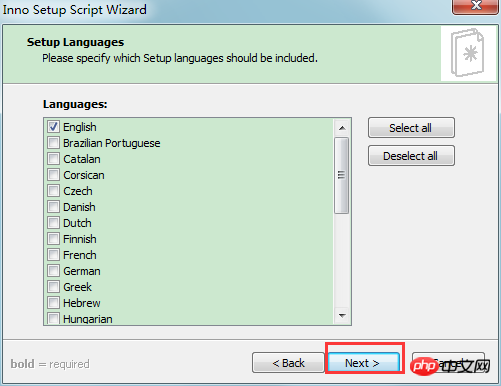Viewport: 501px width, 386px height.
Task: Tick the Corsican checkbox
Action: coord(53,175)
